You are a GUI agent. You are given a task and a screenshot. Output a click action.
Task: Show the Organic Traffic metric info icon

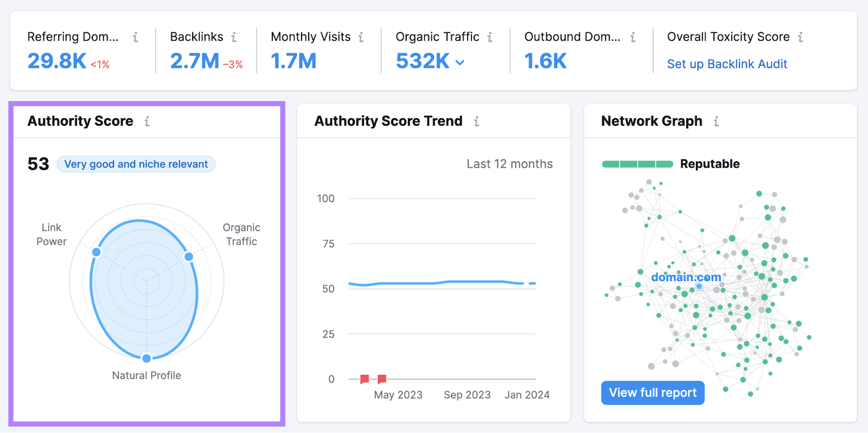(490, 37)
